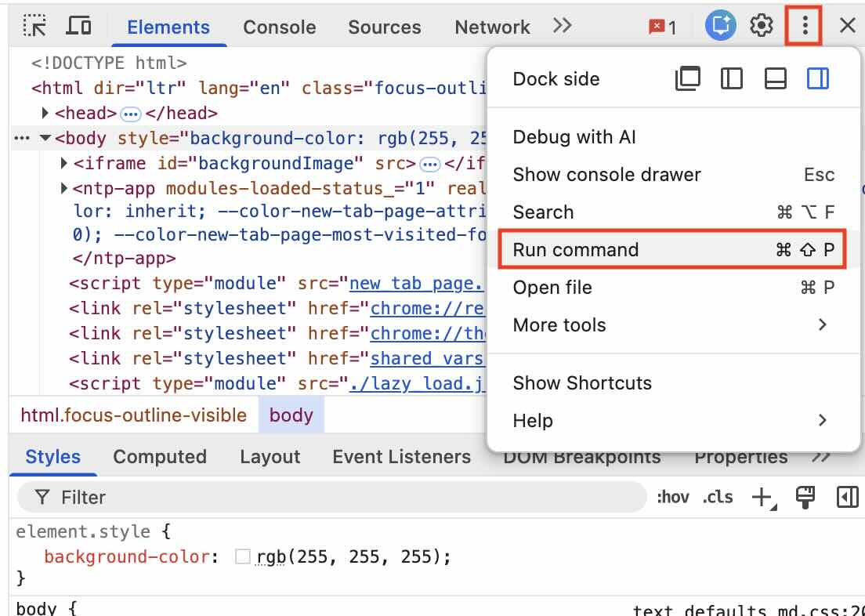Expand the head element node

pos(45,113)
